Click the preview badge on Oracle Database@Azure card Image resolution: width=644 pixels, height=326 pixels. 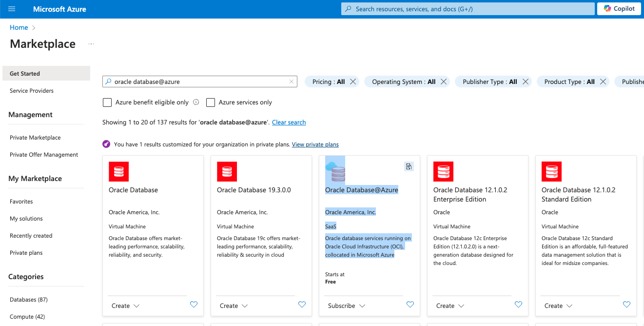(409, 166)
